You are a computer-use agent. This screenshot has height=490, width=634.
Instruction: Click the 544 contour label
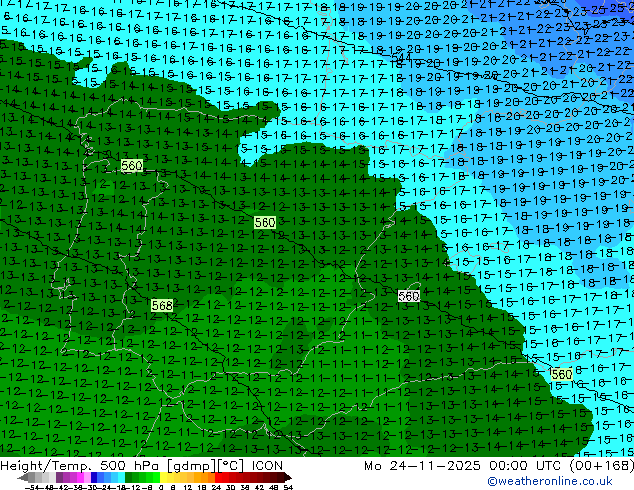[x=402, y=57]
